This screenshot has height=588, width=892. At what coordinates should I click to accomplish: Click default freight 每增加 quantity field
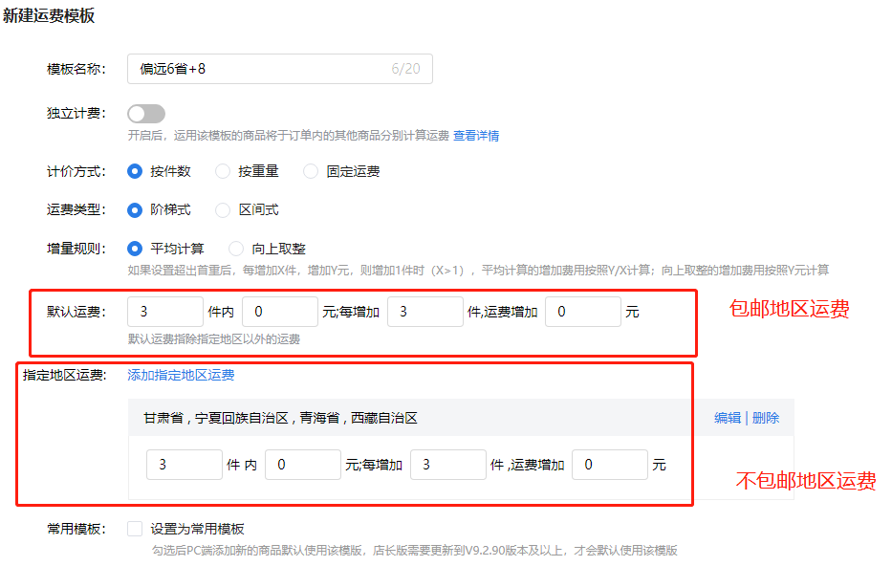point(424,312)
